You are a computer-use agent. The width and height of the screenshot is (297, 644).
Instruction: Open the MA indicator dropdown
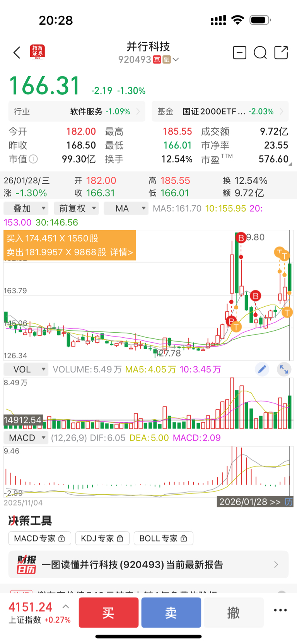126,208
